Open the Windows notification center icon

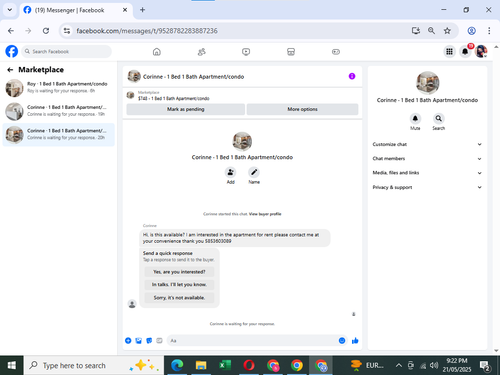(485, 366)
